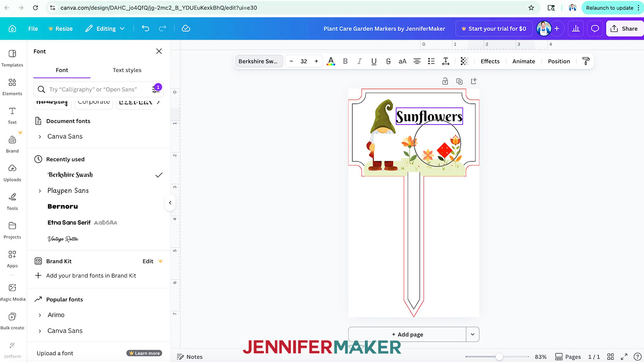Open the Add page options dropdown
Viewport: 644px width, 362px height.
472,334
